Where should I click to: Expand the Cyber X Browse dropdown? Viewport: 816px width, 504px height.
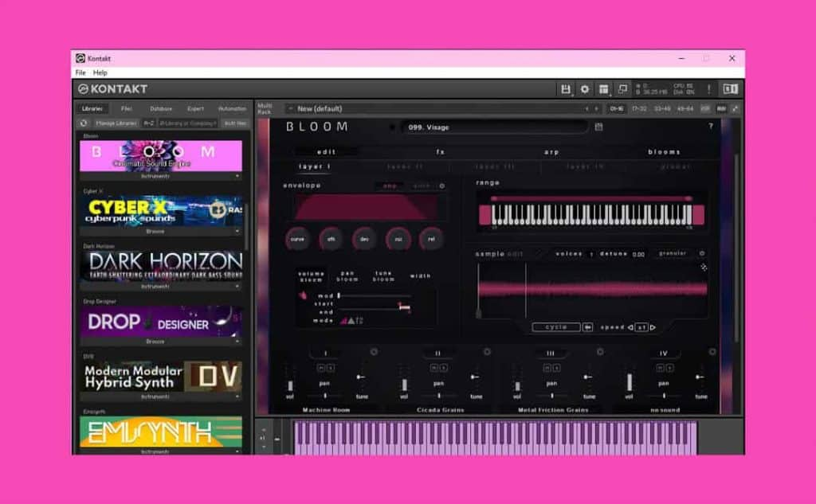tap(237, 231)
